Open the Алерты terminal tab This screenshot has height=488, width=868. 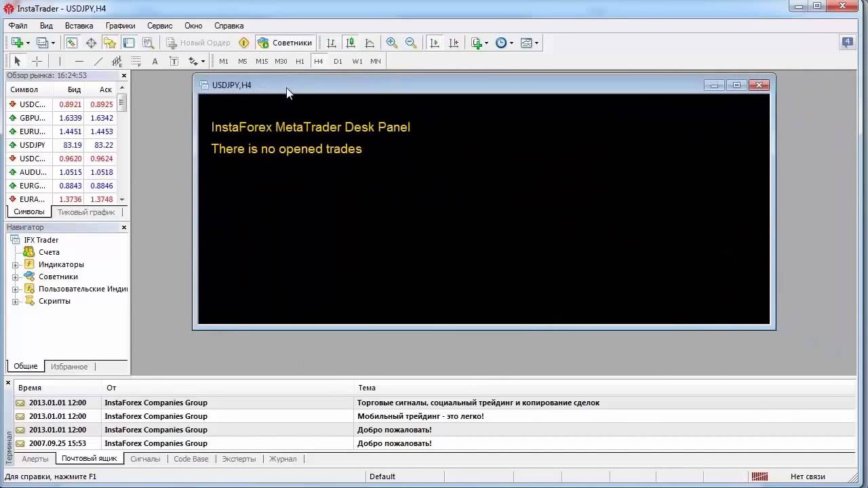(x=35, y=459)
